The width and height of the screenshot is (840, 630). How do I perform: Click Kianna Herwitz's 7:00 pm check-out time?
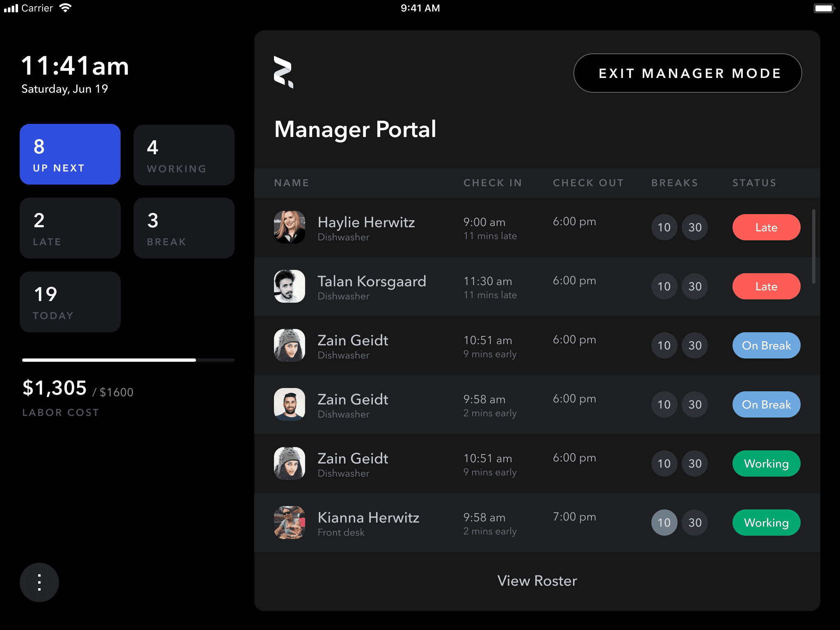coord(574,517)
